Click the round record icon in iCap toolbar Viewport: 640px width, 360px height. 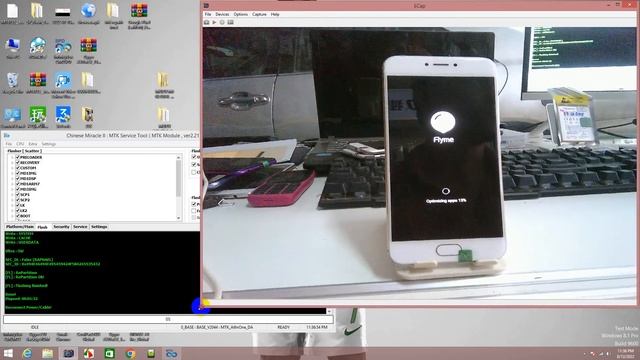pyautogui.click(x=222, y=22)
